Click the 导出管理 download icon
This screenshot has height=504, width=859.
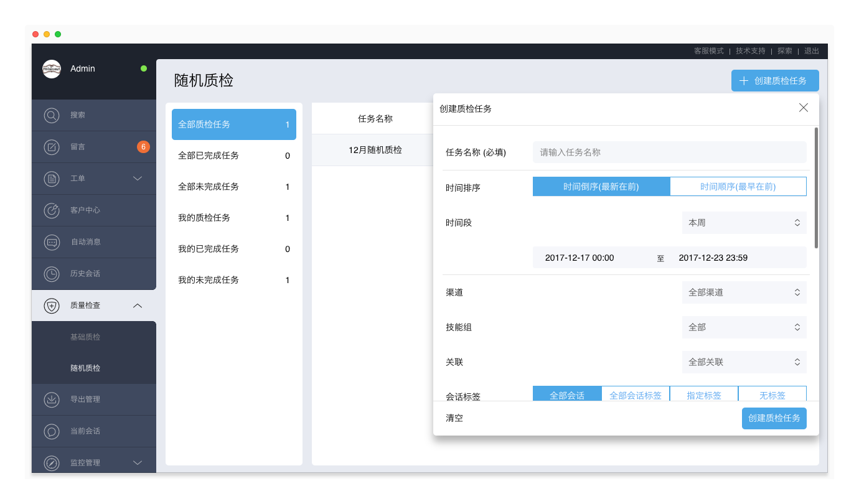pyautogui.click(x=52, y=399)
